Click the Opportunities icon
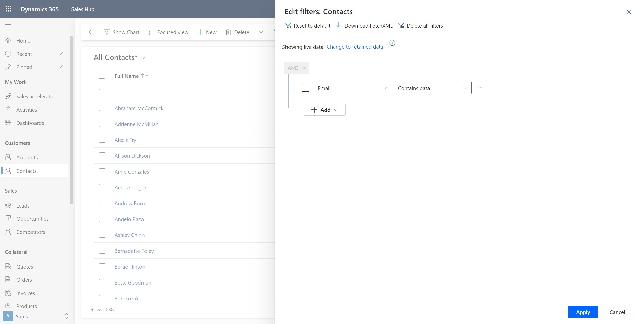Viewport: 644px width, 324px height. (x=8, y=218)
